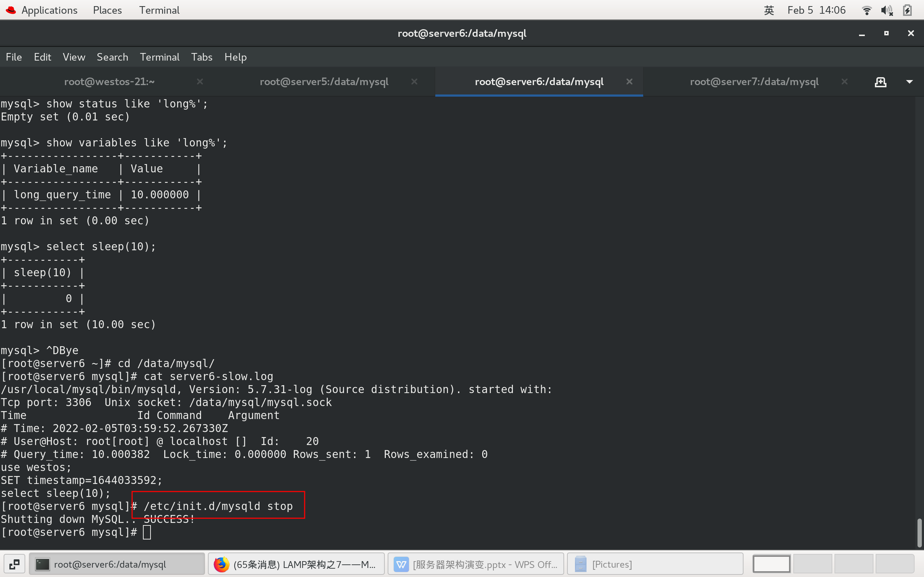Click the Red Hat Applications icon
The height and width of the screenshot is (577, 924).
pos(10,10)
